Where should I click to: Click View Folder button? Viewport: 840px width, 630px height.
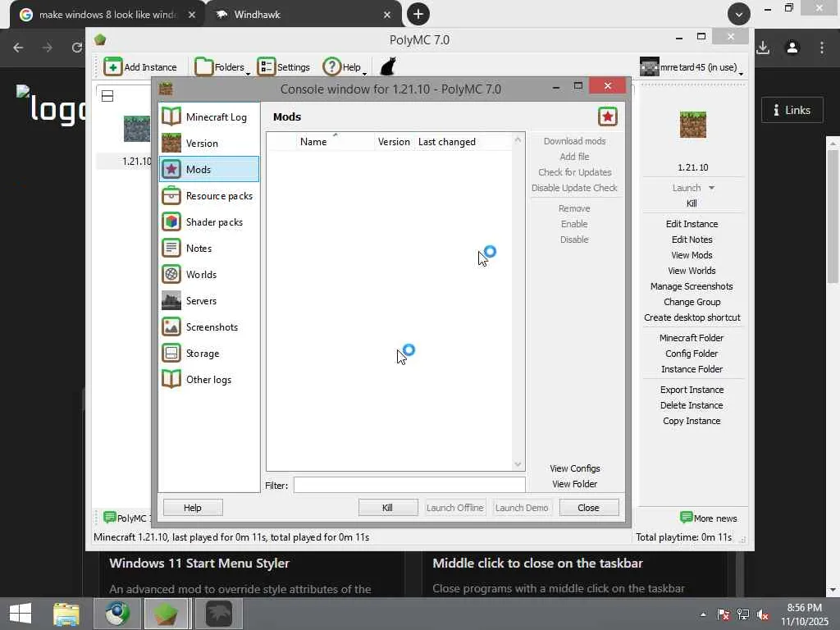(x=575, y=484)
